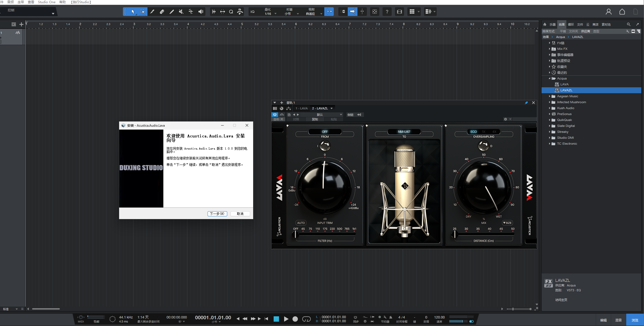
Task: Switch to the 素材池 browser tab
Action: tap(606, 25)
